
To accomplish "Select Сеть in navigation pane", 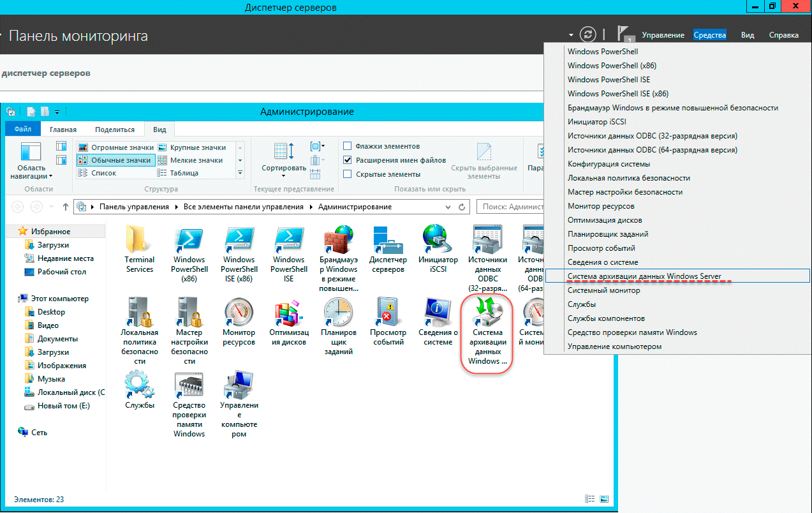I will [40, 433].
